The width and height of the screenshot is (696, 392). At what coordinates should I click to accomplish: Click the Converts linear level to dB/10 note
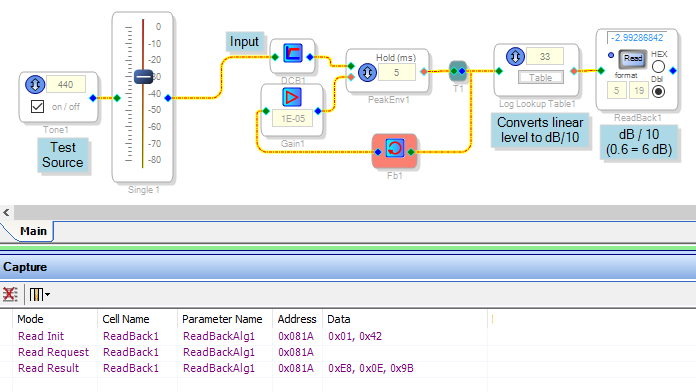pyautogui.click(x=540, y=130)
